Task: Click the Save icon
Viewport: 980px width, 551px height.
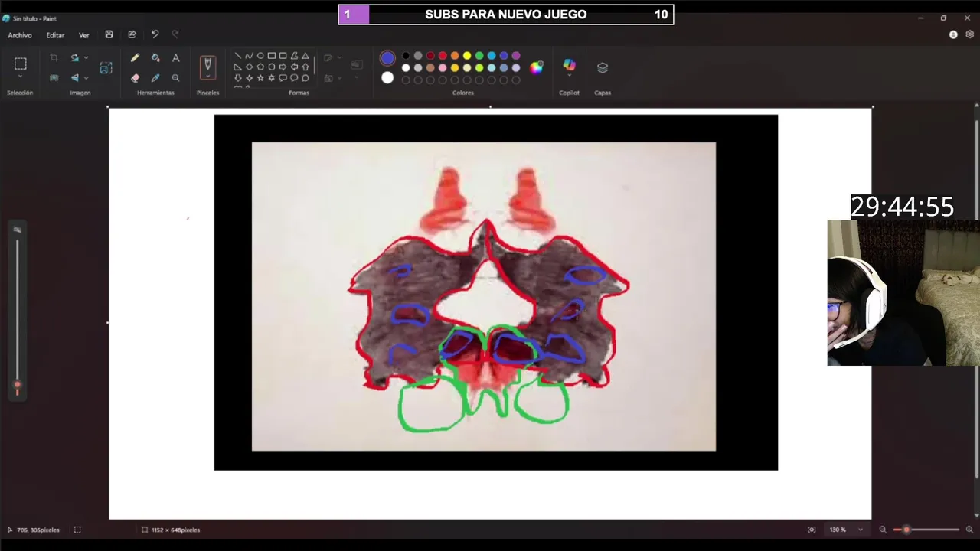Action: point(109,35)
